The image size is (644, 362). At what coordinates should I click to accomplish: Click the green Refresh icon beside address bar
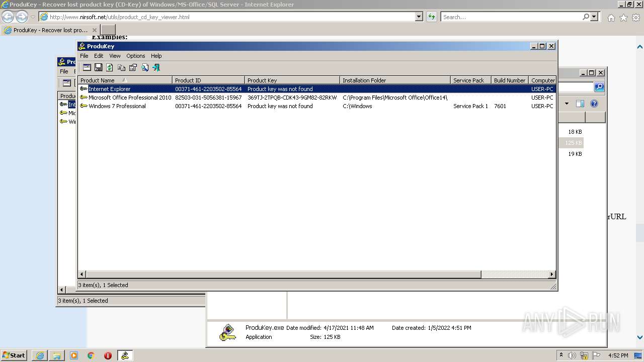[x=432, y=17]
